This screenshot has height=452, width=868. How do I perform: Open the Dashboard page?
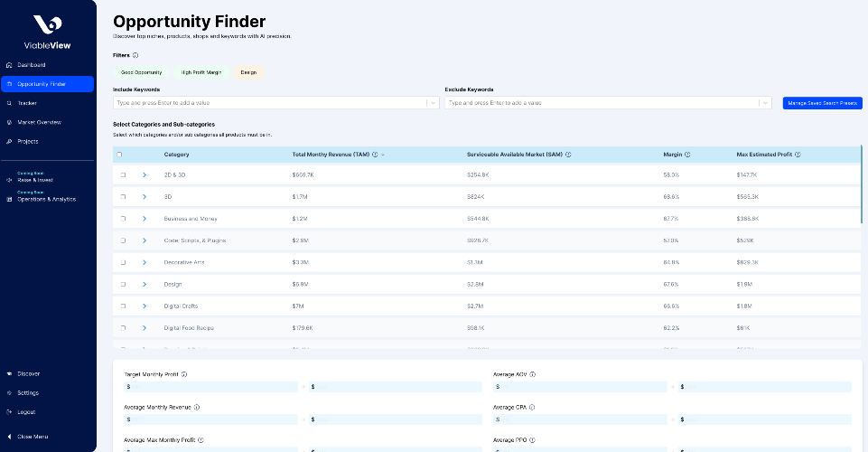(x=32, y=65)
